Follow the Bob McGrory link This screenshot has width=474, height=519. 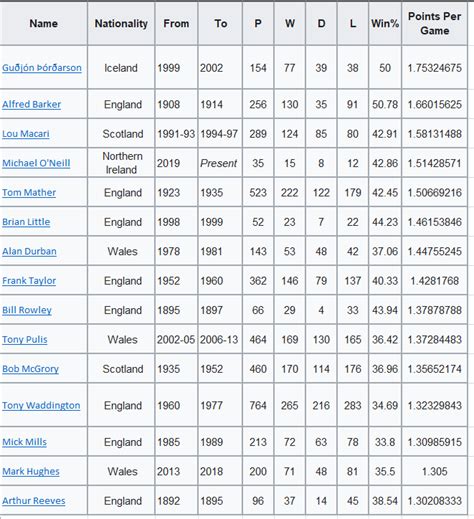click(x=30, y=369)
